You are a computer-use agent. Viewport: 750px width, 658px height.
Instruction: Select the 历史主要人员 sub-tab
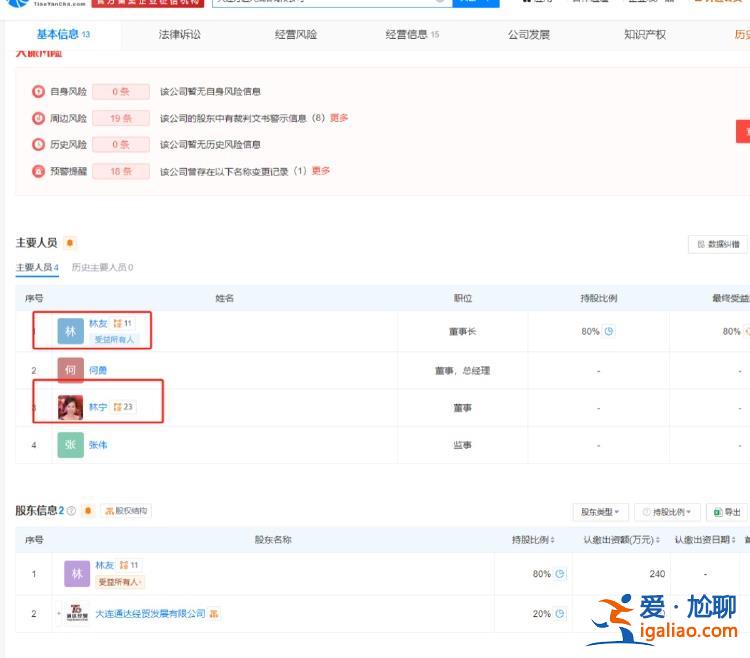point(102,268)
